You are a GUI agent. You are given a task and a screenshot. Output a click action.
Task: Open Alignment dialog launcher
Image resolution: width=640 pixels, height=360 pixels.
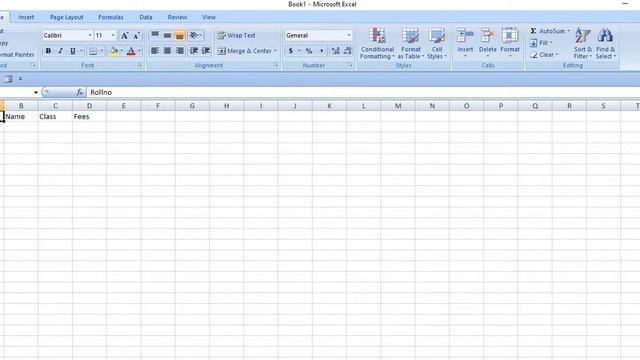pyautogui.click(x=276, y=66)
